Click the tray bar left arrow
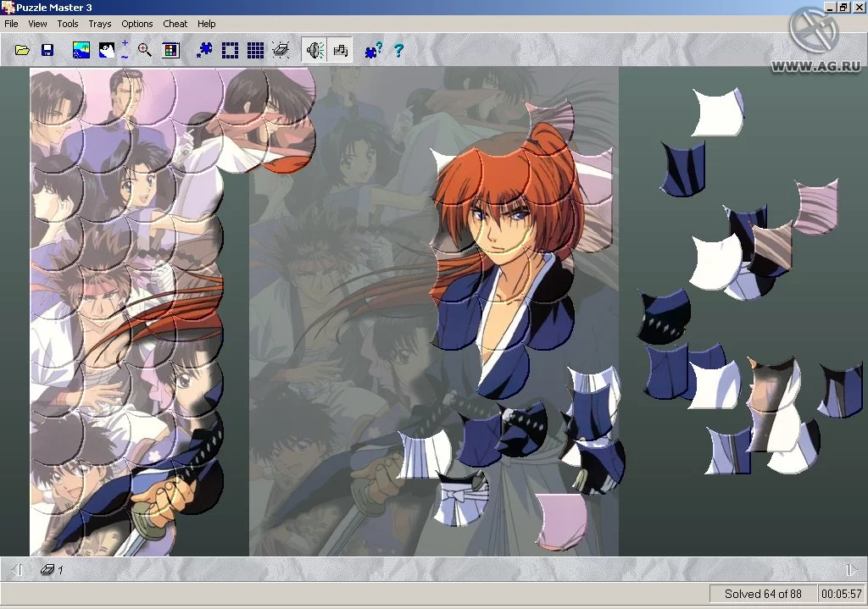Image resolution: width=868 pixels, height=609 pixels. tap(17, 569)
